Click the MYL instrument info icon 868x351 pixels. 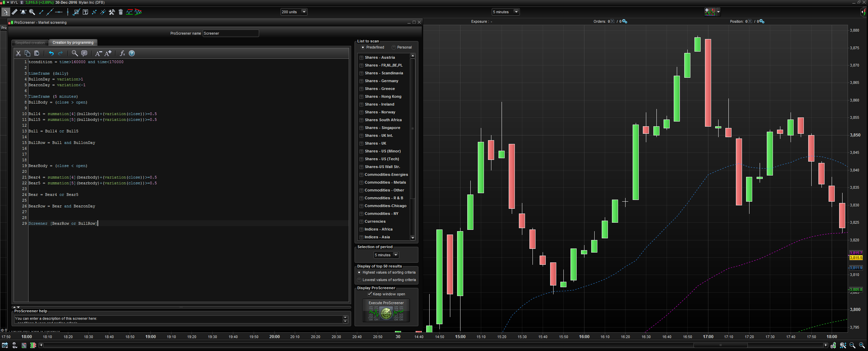pyautogui.click(x=22, y=2)
